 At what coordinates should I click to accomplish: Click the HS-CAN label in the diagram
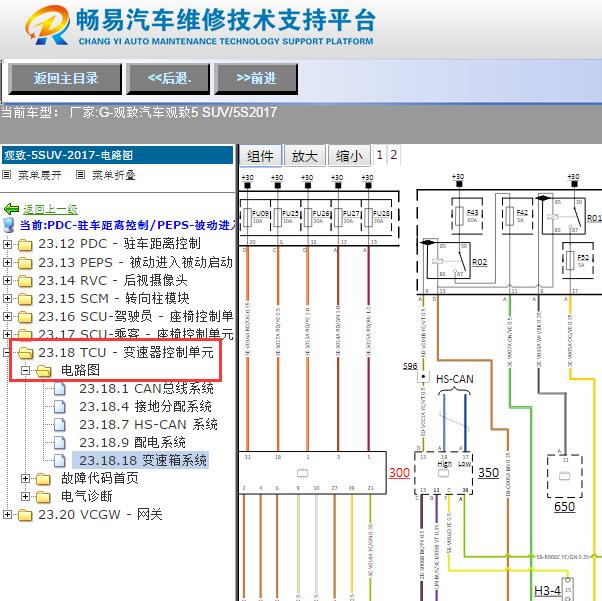[455, 379]
